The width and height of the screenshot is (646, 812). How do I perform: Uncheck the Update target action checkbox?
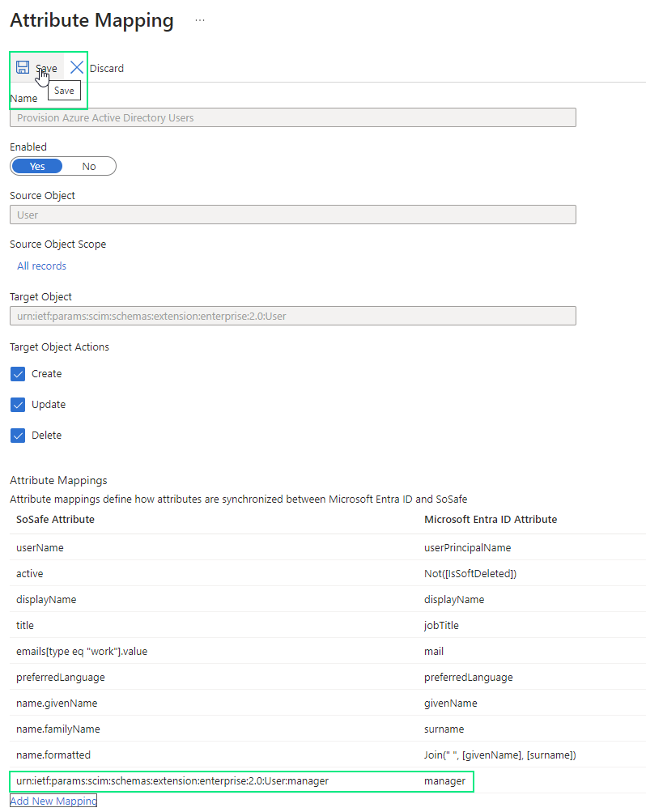tap(18, 405)
